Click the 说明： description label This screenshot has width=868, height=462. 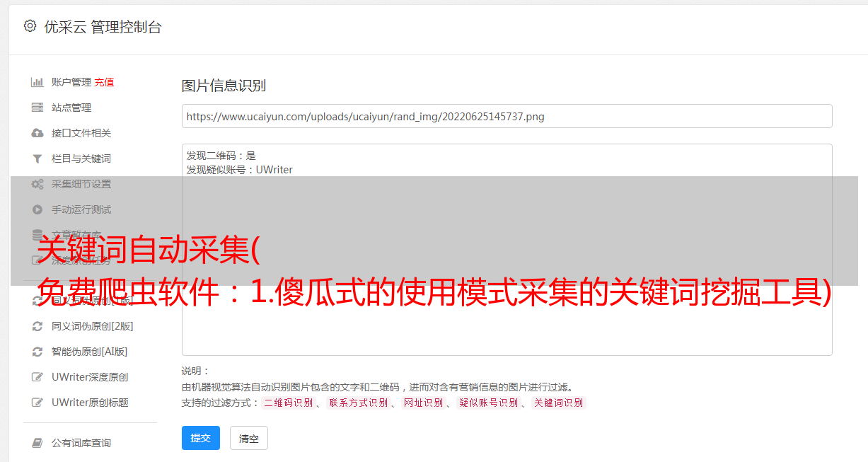pos(196,371)
